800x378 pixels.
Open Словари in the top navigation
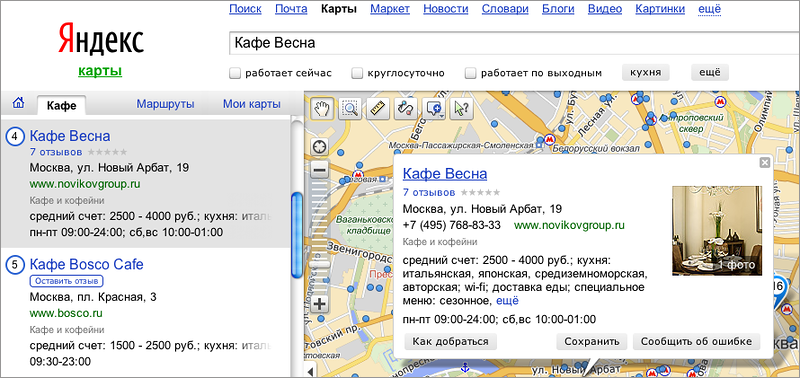(505, 9)
